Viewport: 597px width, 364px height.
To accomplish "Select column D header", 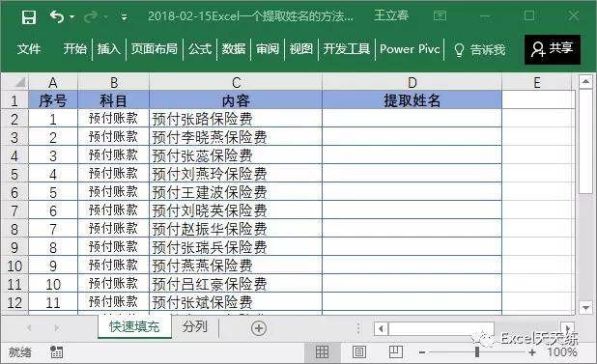I will pyautogui.click(x=412, y=82).
